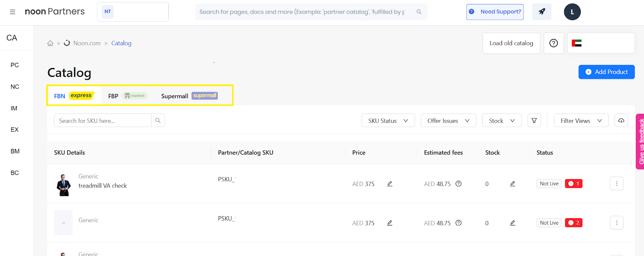Edit stock pencil in second Generic row
The height and width of the screenshot is (256, 644).
click(x=512, y=223)
